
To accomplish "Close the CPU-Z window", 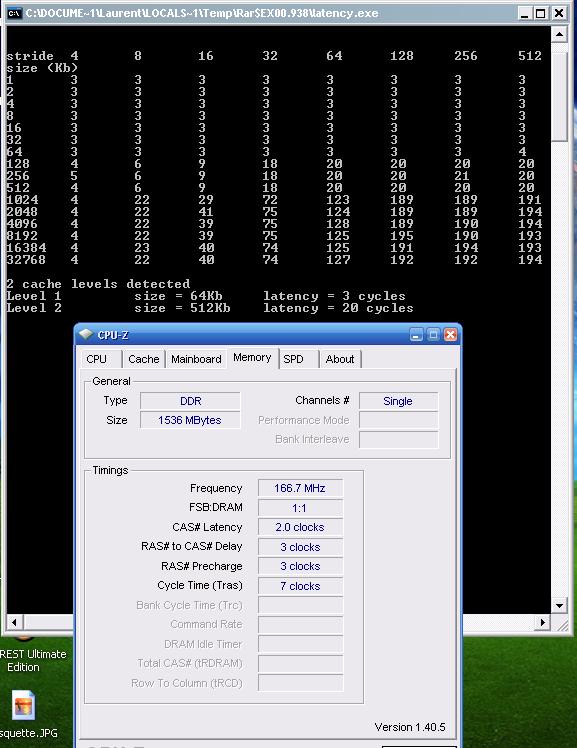I will tap(450, 335).
